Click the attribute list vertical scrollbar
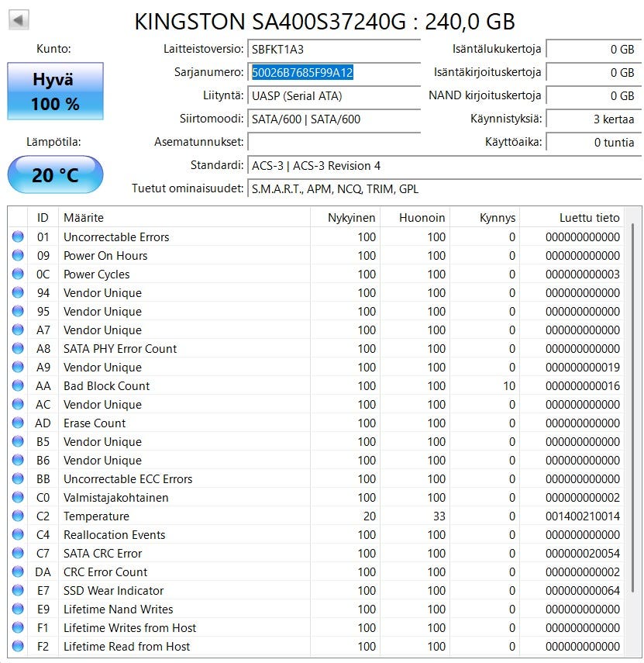The image size is (644, 663). point(632,408)
